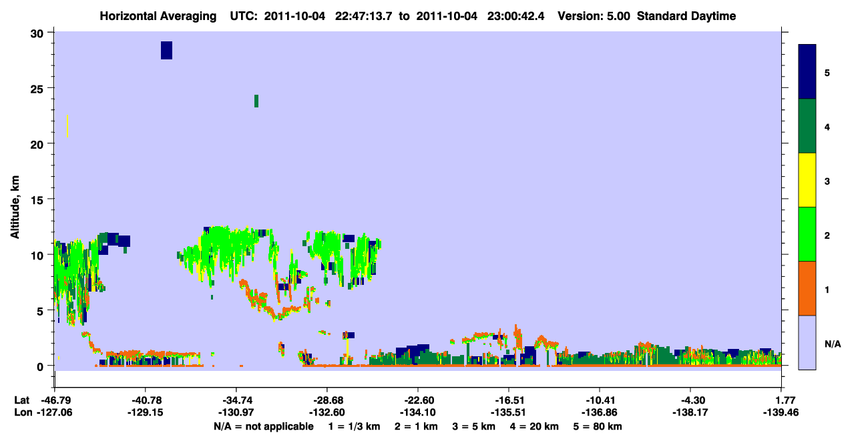Click the longitude value '-135.51'
Image resolution: width=868 pixels, height=445 pixels.
(x=509, y=413)
